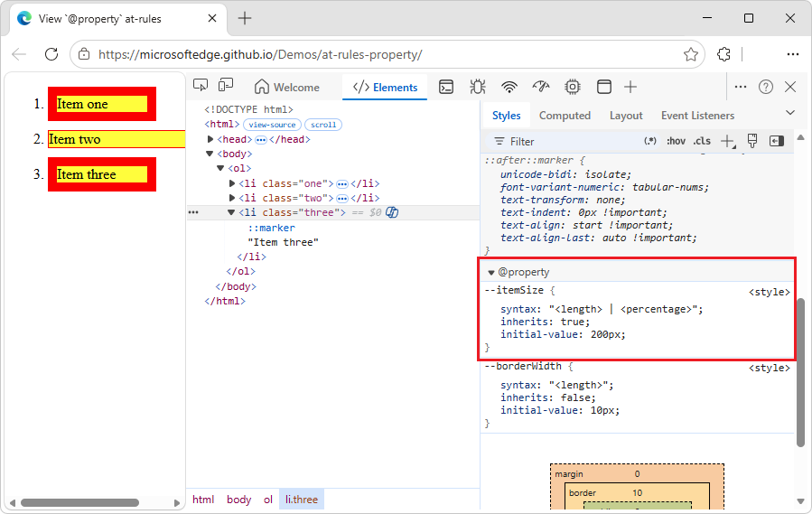View site information lock icon

84,54
